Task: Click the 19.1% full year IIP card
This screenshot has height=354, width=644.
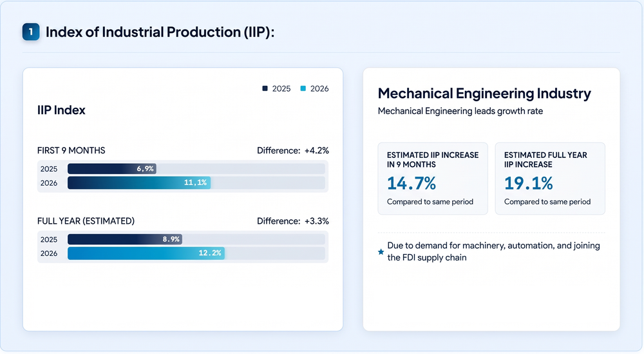Action: (x=550, y=179)
